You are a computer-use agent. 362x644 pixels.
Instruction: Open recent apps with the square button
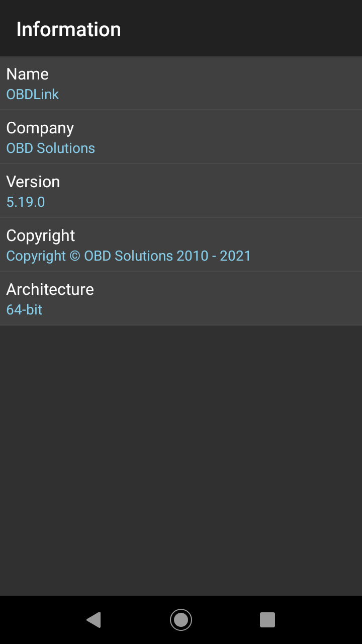click(267, 619)
